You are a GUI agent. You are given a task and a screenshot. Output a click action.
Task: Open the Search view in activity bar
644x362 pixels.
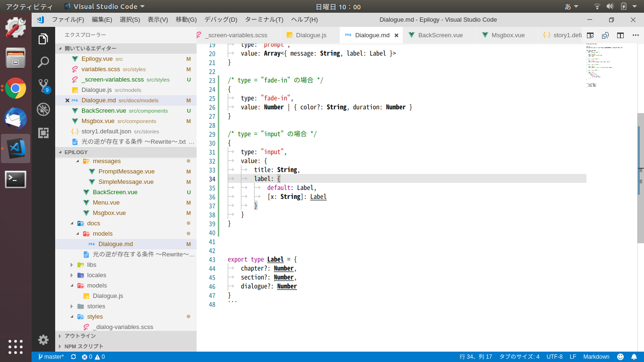43,62
